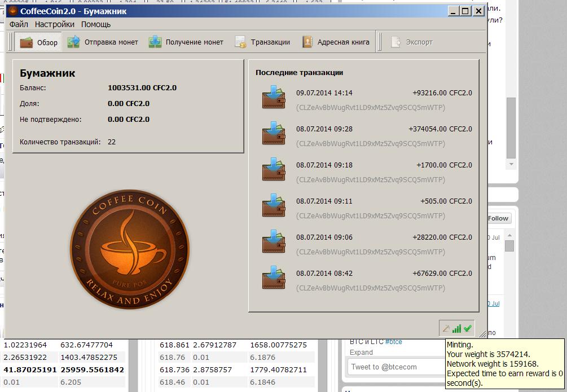
Task: Click the 08.07.2014 09:11 transaction date
Action: point(324,201)
